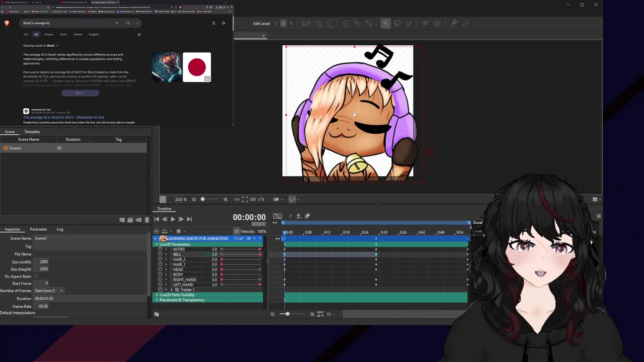Reset canvas to 1:1 scale
Image resolution: width=644 pixels, height=362 pixels.
[x=236, y=200]
